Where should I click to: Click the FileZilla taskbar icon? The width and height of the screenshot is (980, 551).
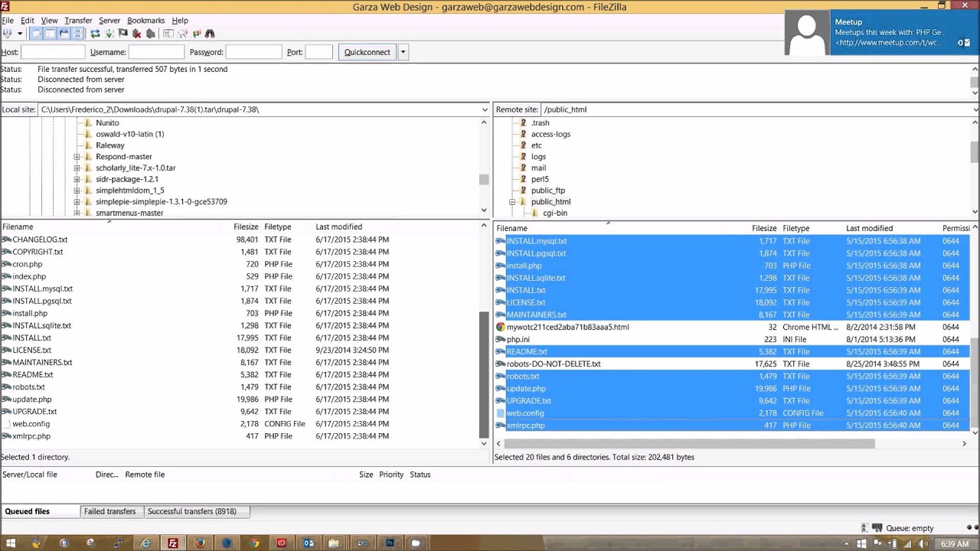pos(173,543)
